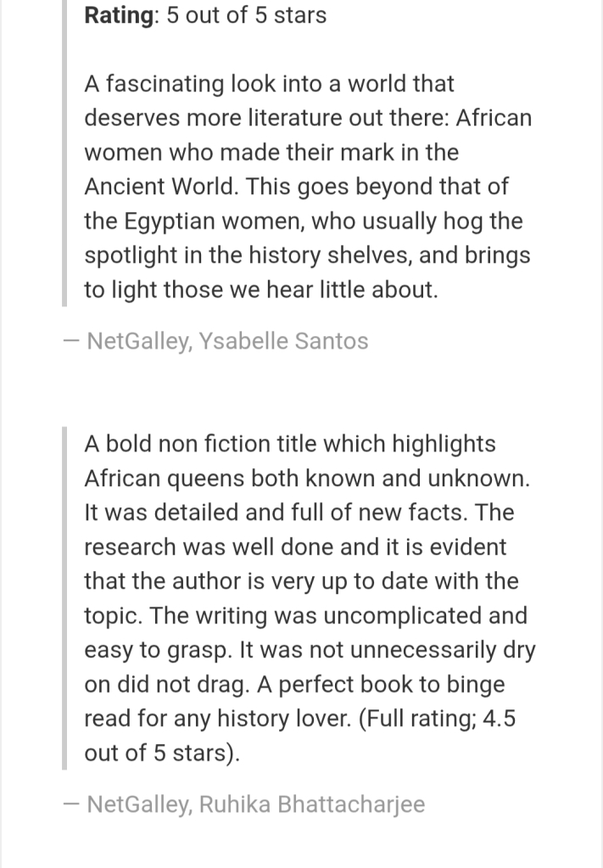
Task: Click the phrase "Egyptian women" in first review
Action: point(210,221)
